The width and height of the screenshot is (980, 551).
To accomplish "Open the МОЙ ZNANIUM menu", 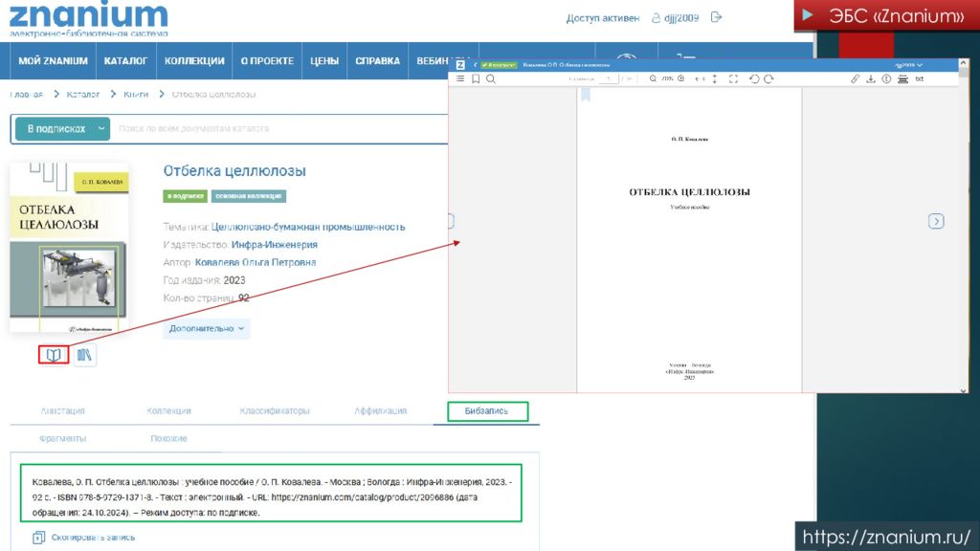I will click(54, 60).
